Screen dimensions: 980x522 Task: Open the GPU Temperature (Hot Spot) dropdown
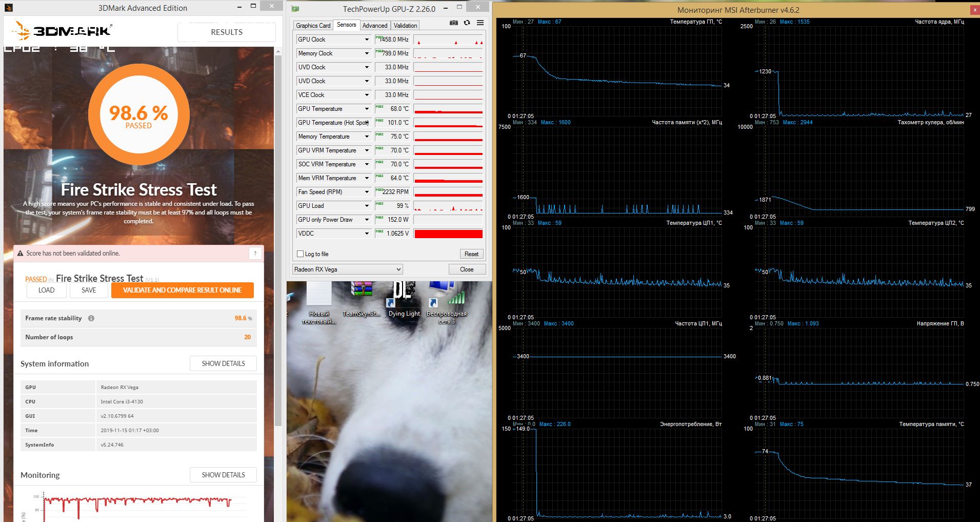tap(367, 123)
